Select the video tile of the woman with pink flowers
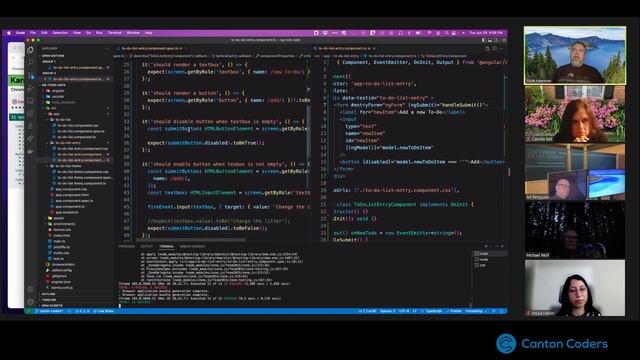Viewport: 640px width, 360px height. pos(575,114)
